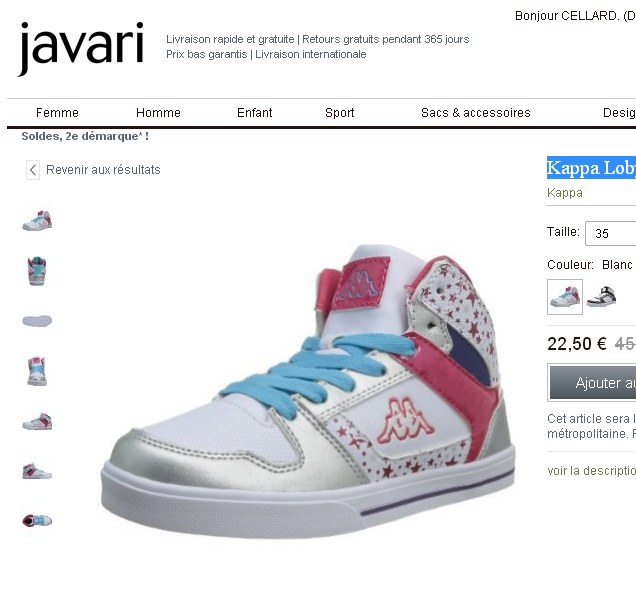Select the fourth front-view shoe thumbnail
636x590 pixels.
(37, 371)
